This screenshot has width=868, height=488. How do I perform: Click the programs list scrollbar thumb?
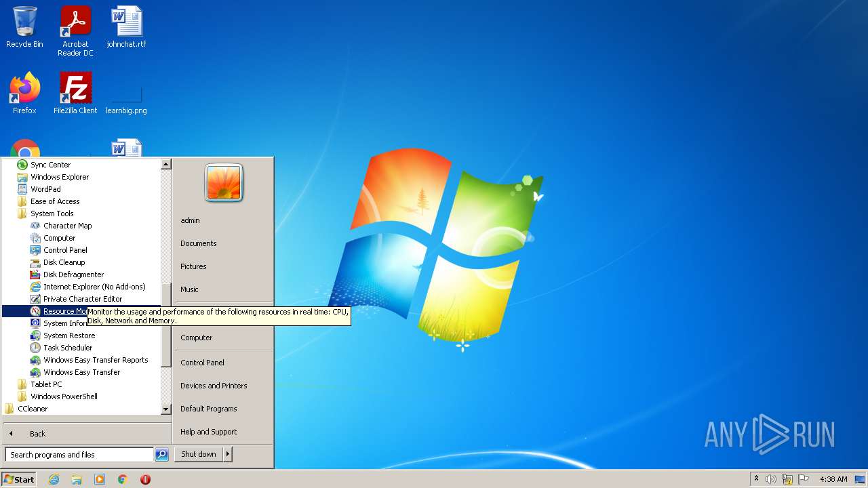(165, 325)
